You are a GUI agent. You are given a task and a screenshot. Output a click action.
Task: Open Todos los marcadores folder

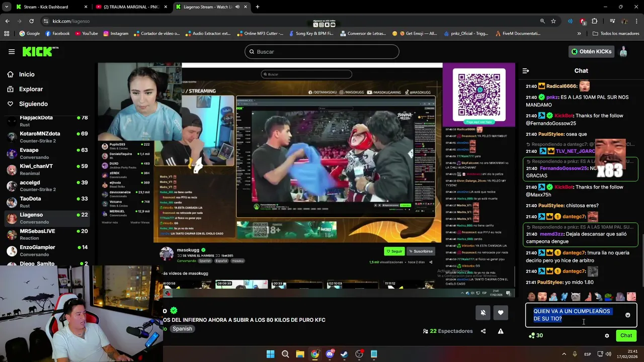(x=616, y=34)
